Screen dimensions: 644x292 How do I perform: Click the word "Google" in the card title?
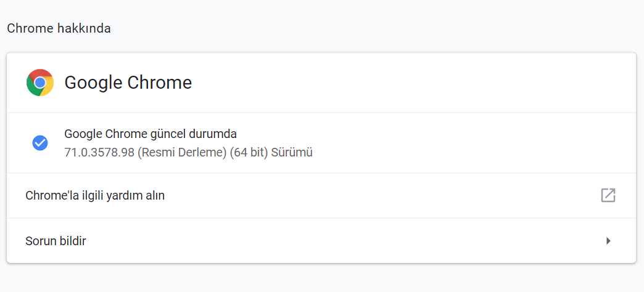pyautogui.click(x=93, y=83)
